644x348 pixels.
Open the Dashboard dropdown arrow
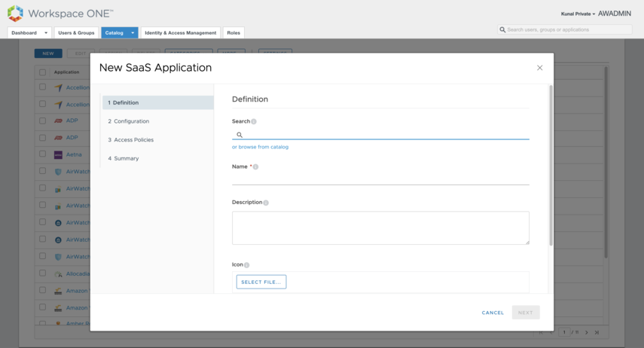point(46,33)
